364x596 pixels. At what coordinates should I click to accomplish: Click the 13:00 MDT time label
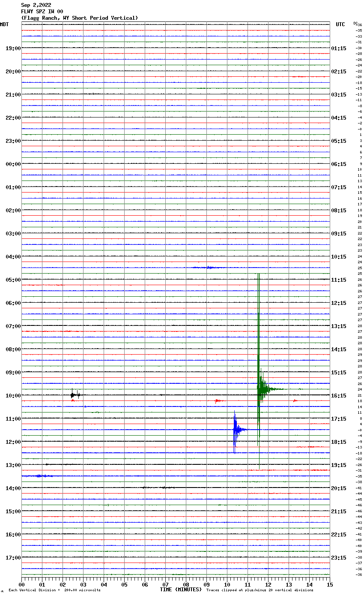(x=13, y=465)
